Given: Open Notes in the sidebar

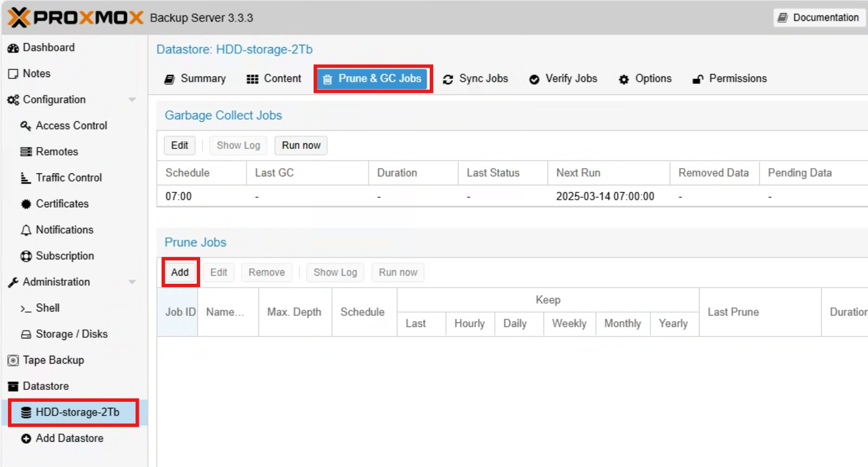Looking at the screenshot, I should pyautogui.click(x=75, y=74).
